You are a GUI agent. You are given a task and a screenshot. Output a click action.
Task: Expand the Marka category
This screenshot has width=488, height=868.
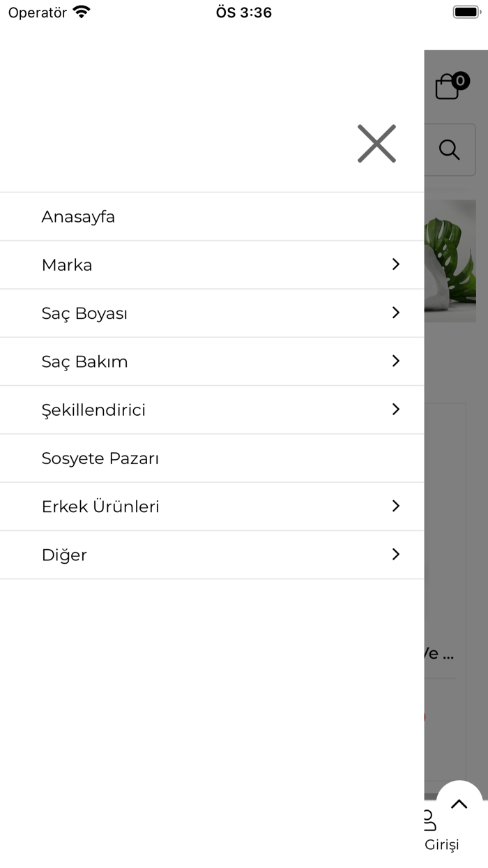(395, 264)
